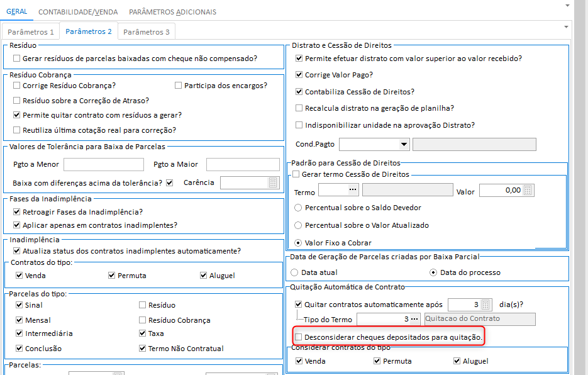Check Recalcula distrato na geração de planilha

click(299, 108)
